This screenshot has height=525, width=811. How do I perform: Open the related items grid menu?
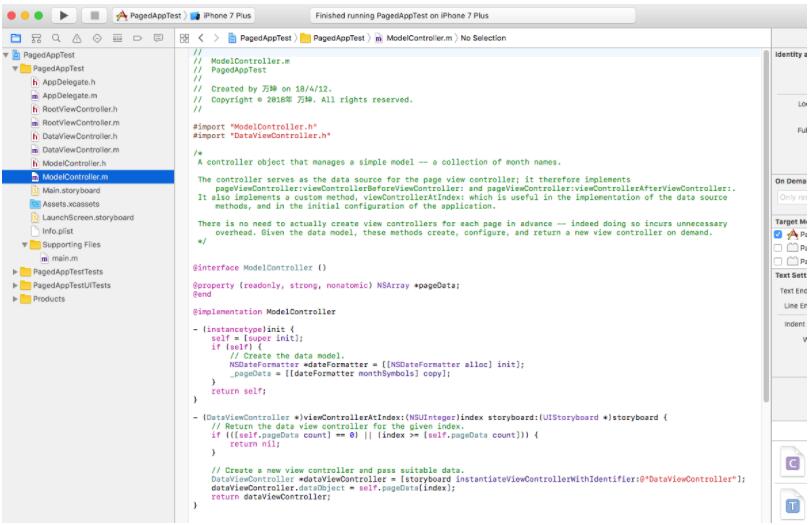[184, 38]
